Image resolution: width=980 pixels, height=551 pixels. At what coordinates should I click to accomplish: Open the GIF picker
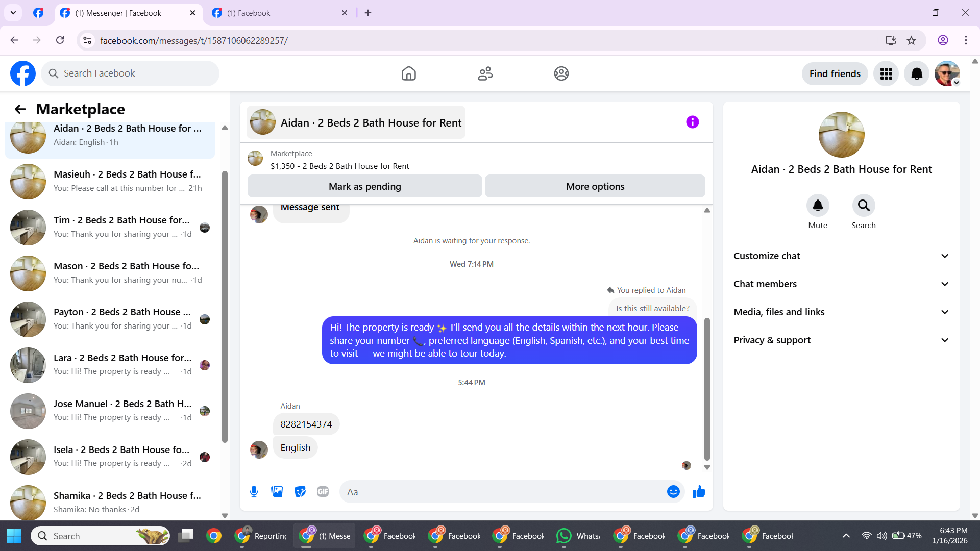tap(323, 492)
